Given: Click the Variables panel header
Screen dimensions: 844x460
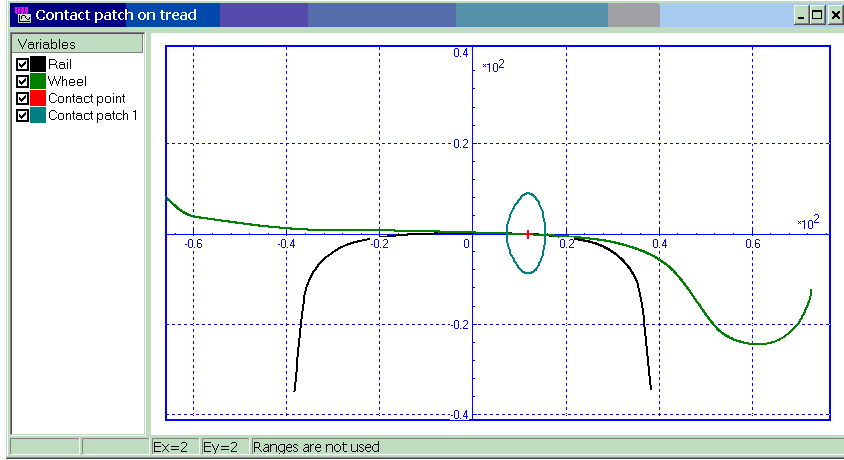Looking at the screenshot, I should coord(77,44).
